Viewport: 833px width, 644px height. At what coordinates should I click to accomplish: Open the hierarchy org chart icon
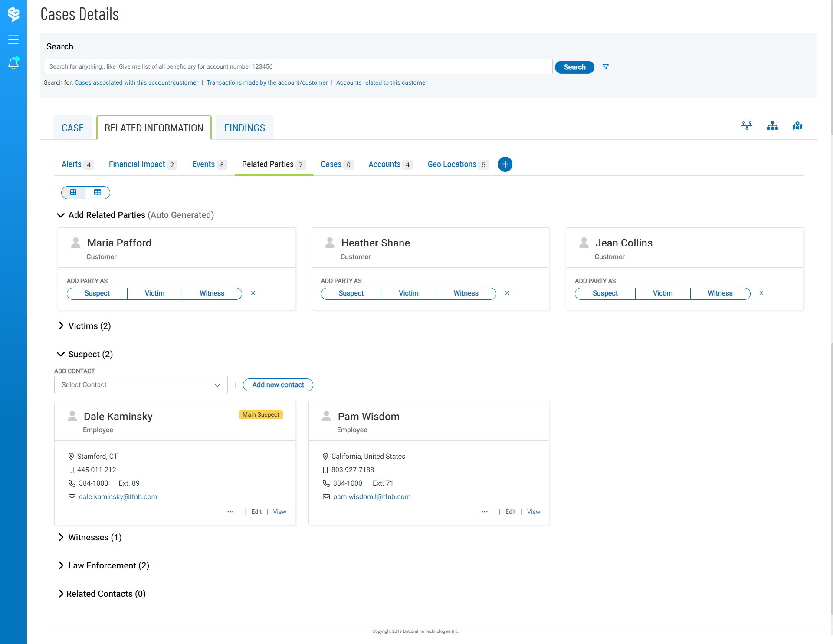coord(772,126)
